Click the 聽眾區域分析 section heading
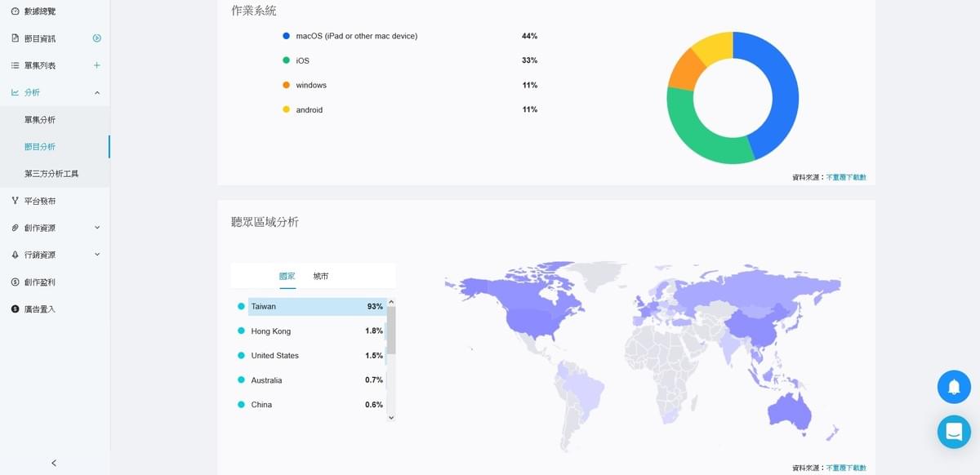This screenshot has height=475, width=980. coord(265,222)
